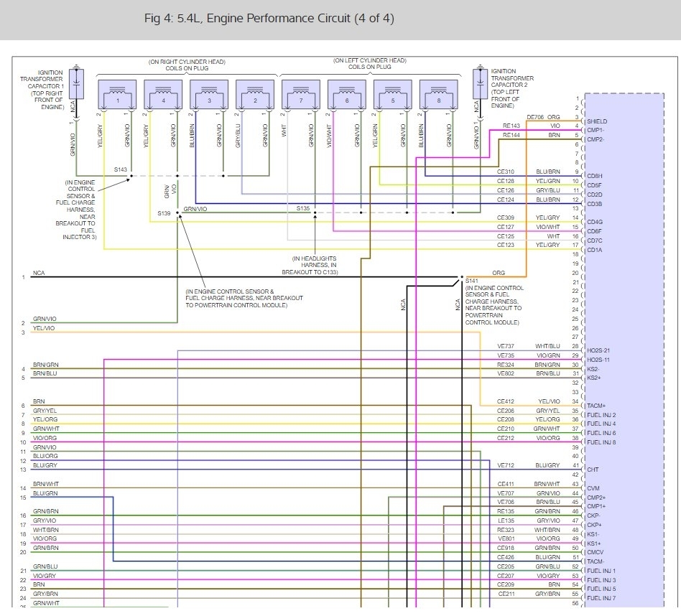This screenshot has width=681, height=616.
Task: Click the Fig 4 Engine Performance Circuit title
Action: coord(269,18)
